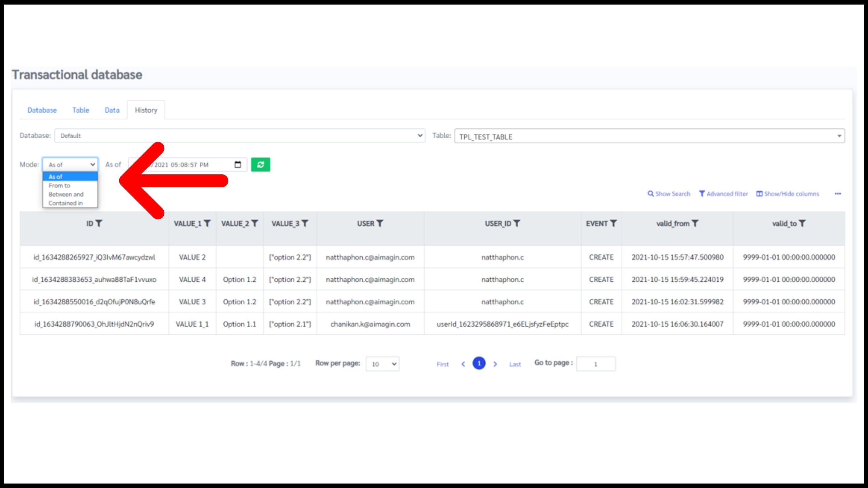
Task: Click the valid_from column filter icon
Action: click(695, 223)
